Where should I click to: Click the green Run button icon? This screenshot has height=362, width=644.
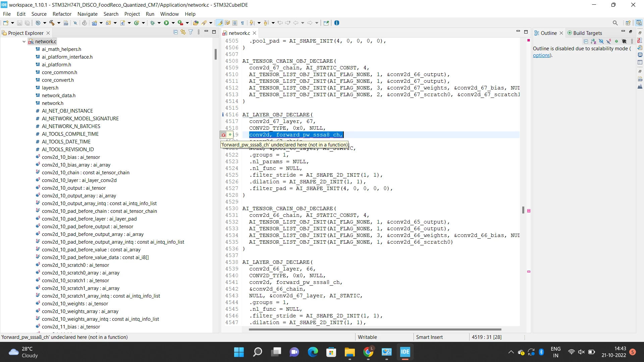coord(166,23)
